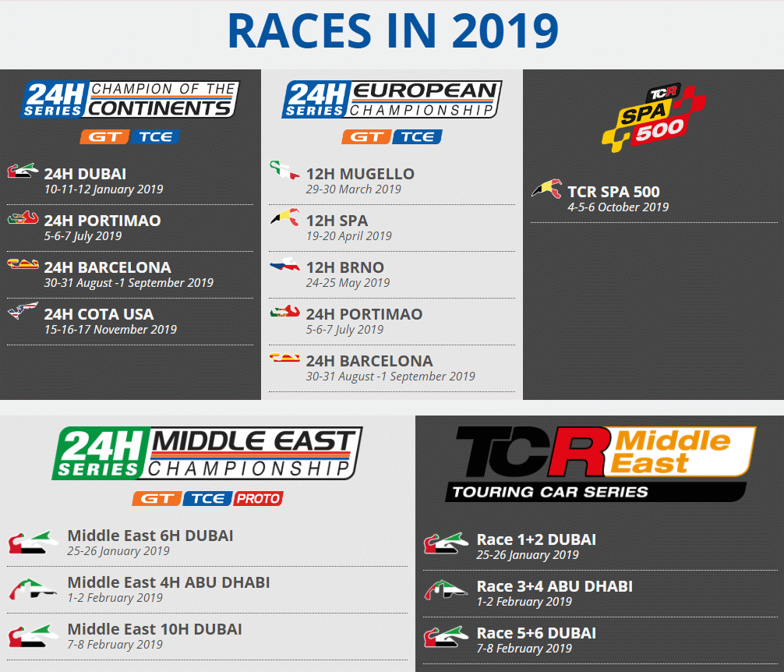Open the TCR Spa 500 logo
The width and height of the screenshot is (784, 672).
pos(652,118)
